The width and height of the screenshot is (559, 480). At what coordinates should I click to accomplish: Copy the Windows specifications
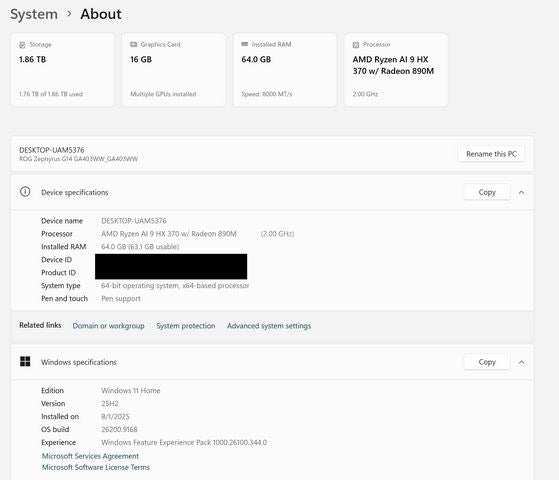(487, 362)
